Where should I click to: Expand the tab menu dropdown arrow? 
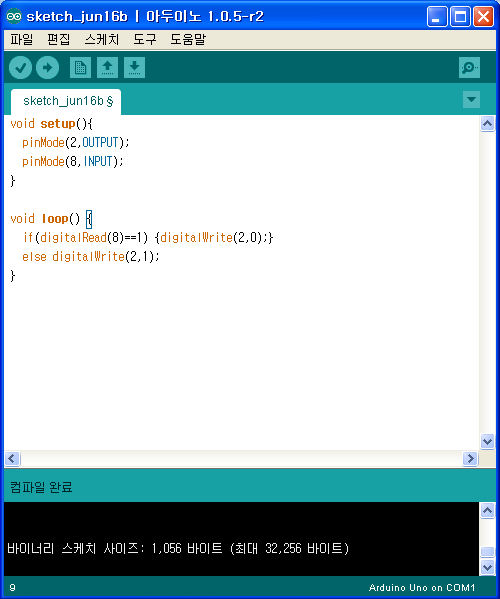471,99
